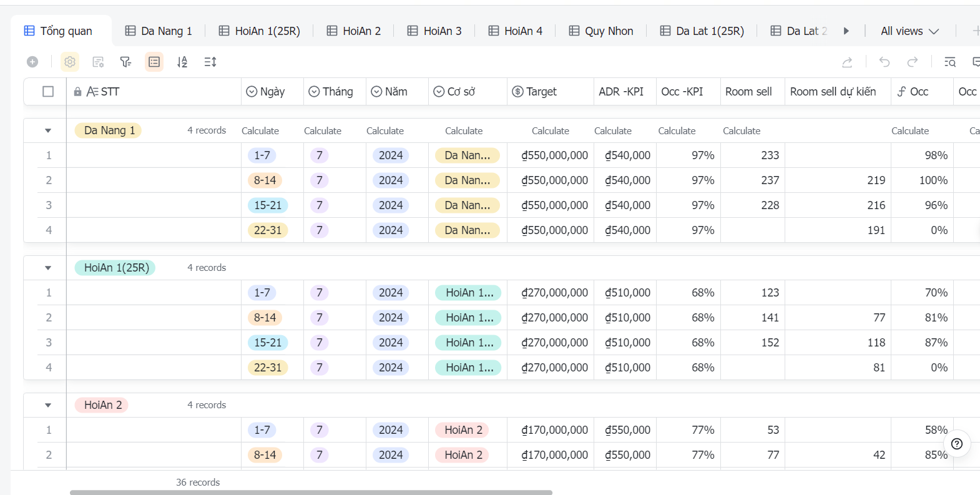Select the 118 cell in HoiAn 1 row 3
980x495 pixels.
coord(838,343)
